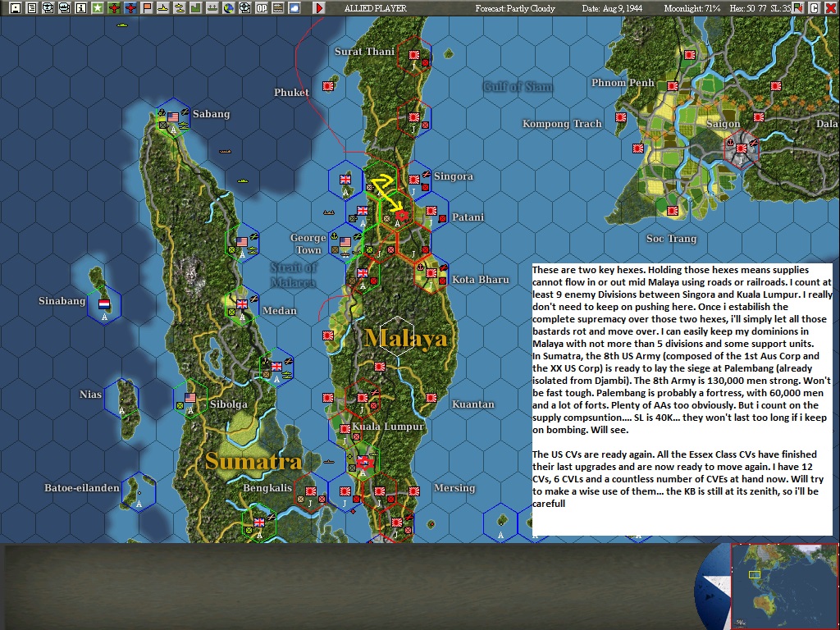Click the world minimap thumbnail
The width and height of the screenshot is (840, 630).
(x=784, y=587)
